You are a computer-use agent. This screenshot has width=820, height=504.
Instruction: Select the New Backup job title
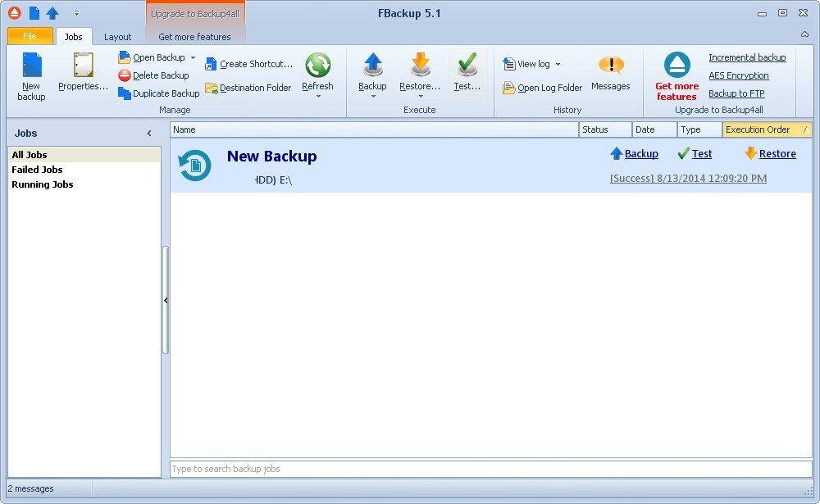pyautogui.click(x=272, y=157)
